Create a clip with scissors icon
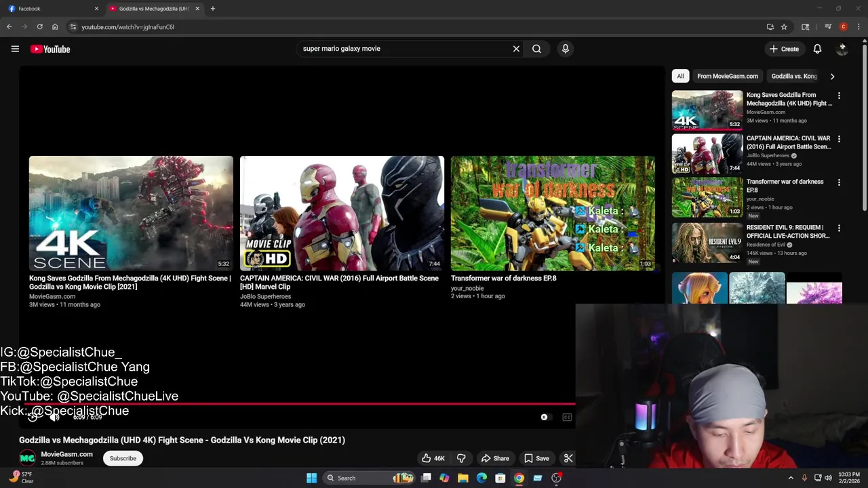 click(568, 458)
